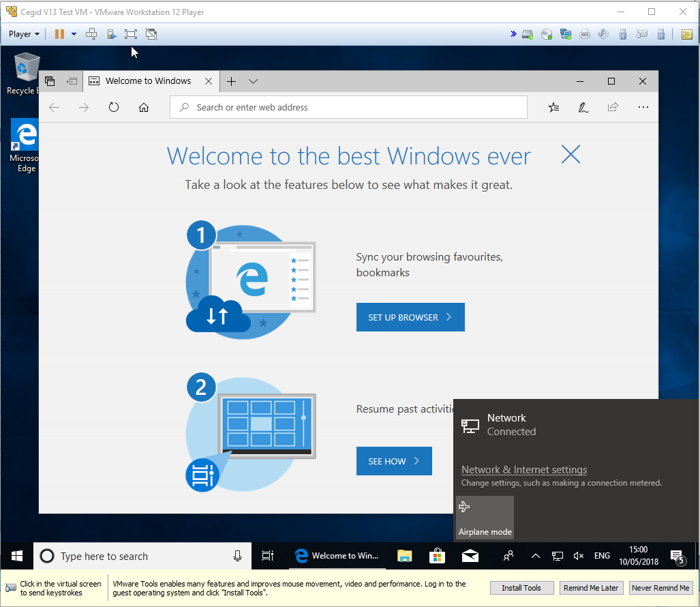This screenshot has width=700, height=607.
Task: Open Mail app from the taskbar
Action: pos(470,556)
